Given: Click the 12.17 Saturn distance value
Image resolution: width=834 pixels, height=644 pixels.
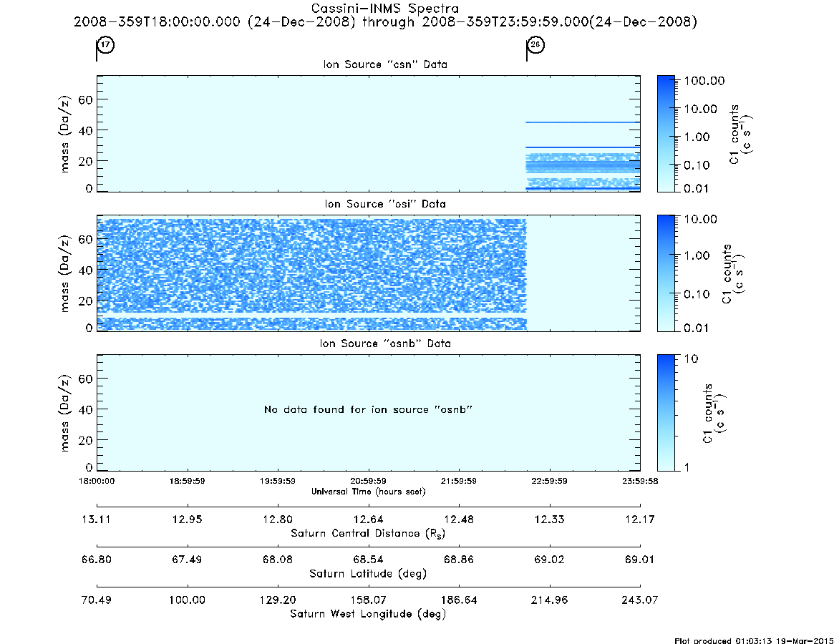Looking at the screenshot, I should point(640,519).
